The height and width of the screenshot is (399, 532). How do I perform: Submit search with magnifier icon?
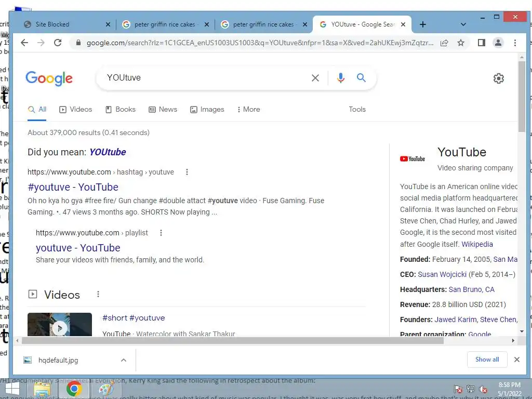click(x=362, y=78)
